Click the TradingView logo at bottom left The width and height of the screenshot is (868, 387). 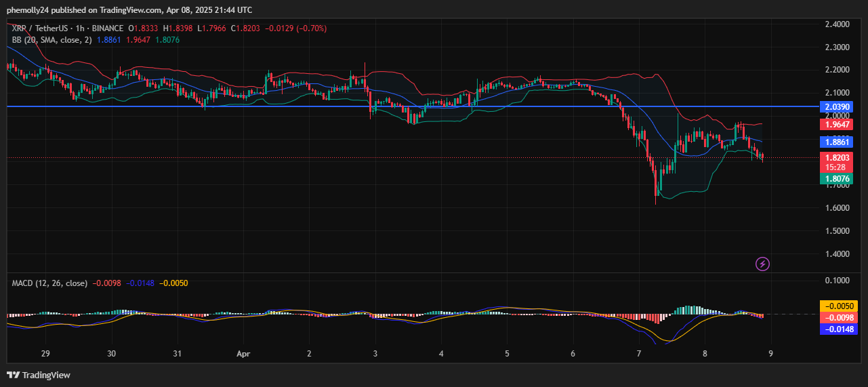(x=39, y=375)
